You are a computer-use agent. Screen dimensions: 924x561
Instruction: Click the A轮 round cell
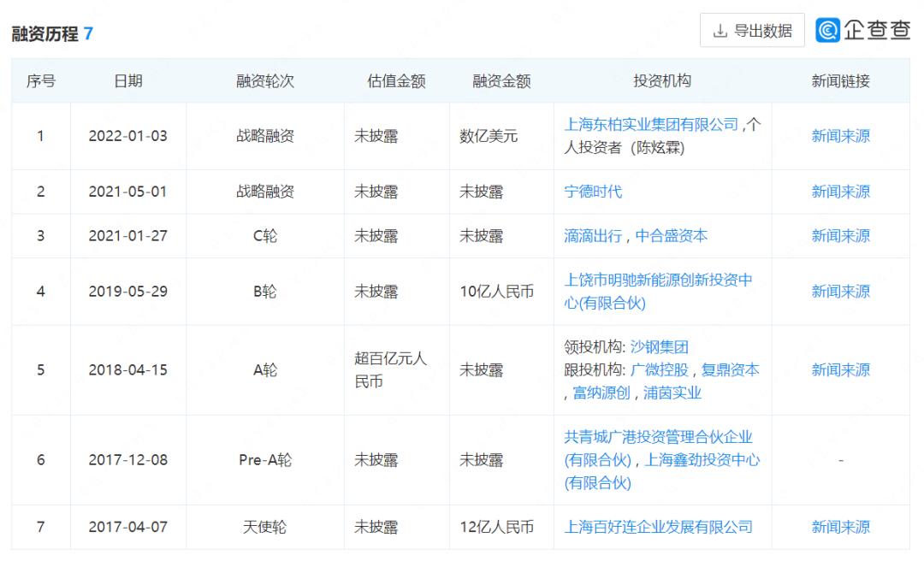[x=265, y=369]
